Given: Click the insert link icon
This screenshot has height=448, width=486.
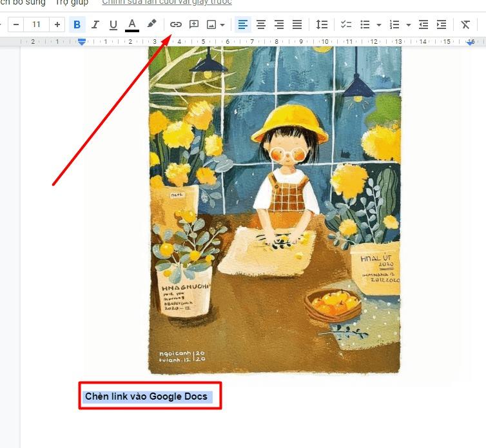Looking at the screenshot, I should click(176, 24).
